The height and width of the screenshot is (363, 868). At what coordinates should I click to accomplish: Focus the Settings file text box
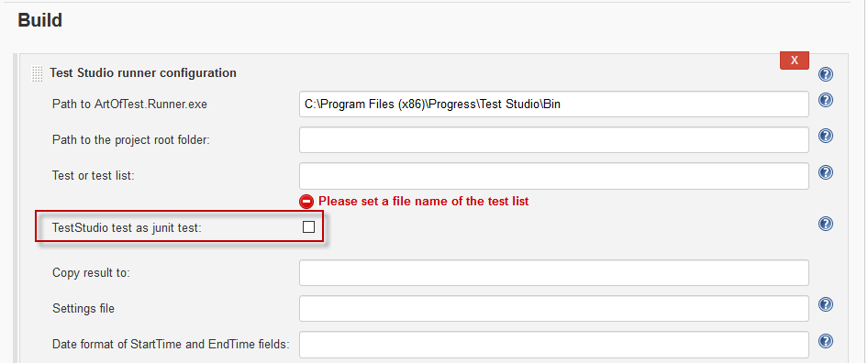point(554,308)
